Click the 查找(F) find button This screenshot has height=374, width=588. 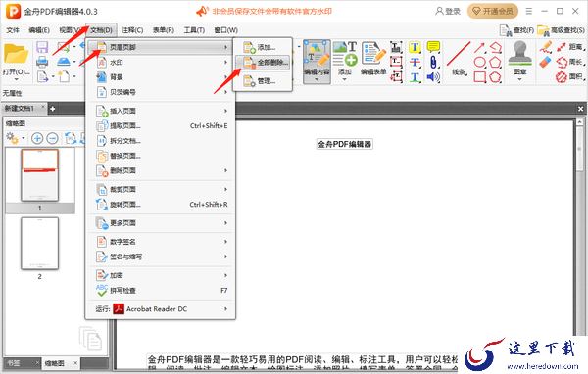pos(516,30)
